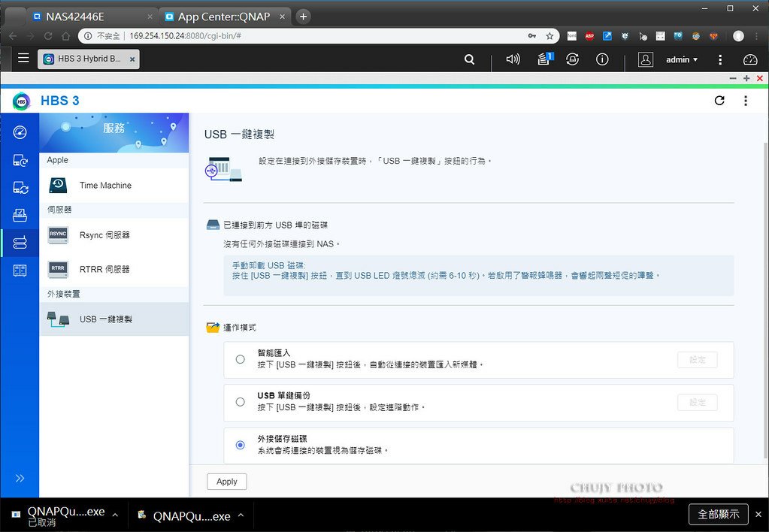769x532 pixels.
Task: Open the admin account dropdown
Action: pos(681,60)
